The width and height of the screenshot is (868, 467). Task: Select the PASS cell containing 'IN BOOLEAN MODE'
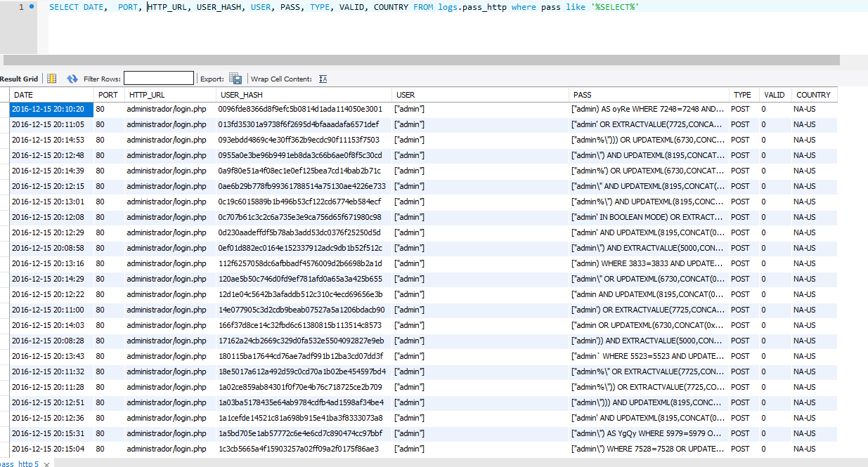coord(647,217)
